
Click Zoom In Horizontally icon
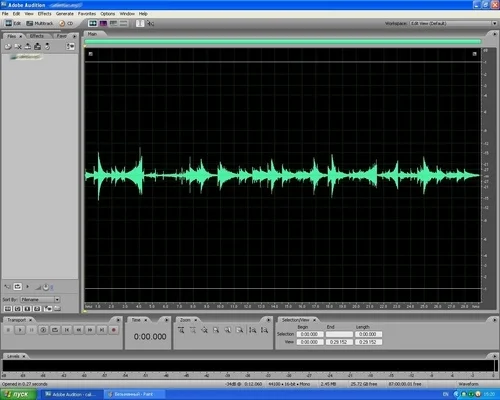click(181, 330)
